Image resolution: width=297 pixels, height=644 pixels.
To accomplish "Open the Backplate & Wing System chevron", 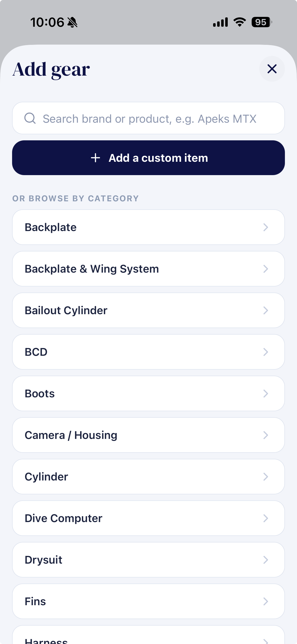I will point(266,269).
